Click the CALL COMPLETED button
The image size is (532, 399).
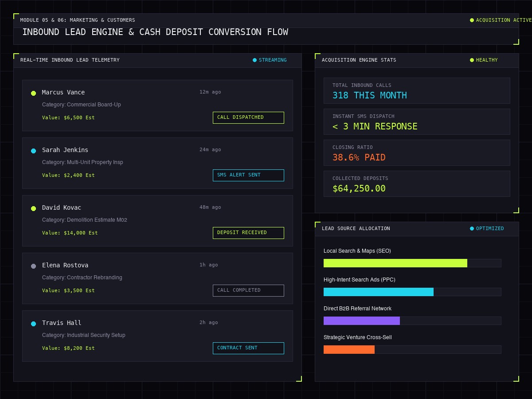point(248,290)
